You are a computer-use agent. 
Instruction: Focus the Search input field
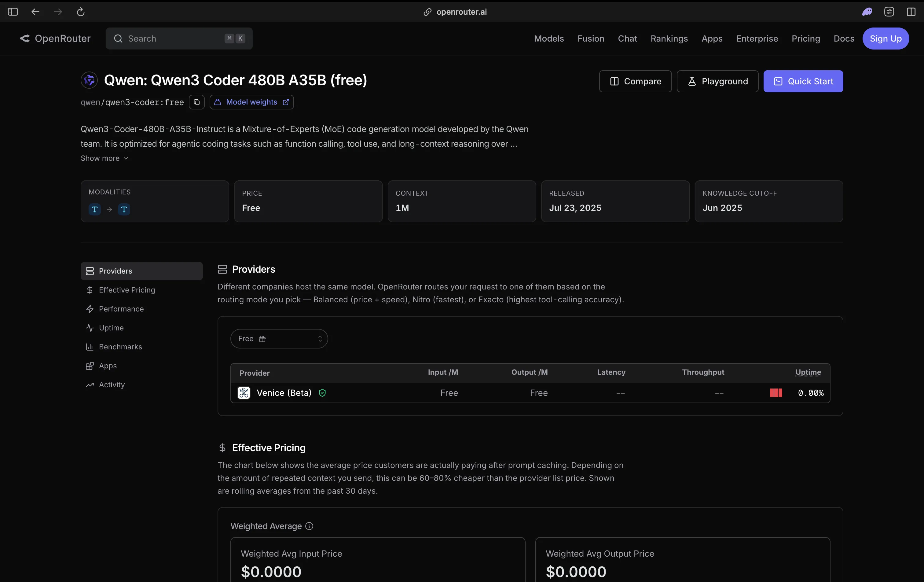(x=179, y=39)
